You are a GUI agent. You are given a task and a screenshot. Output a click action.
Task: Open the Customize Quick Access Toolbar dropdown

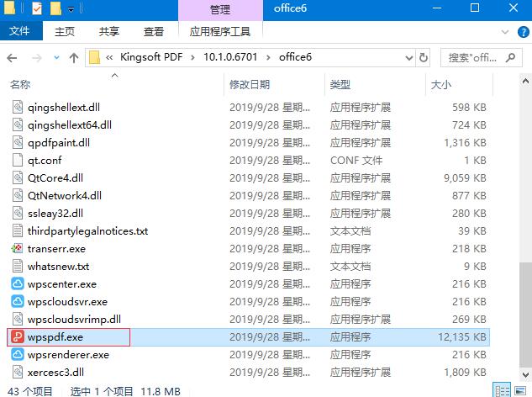tap(71, 9)
